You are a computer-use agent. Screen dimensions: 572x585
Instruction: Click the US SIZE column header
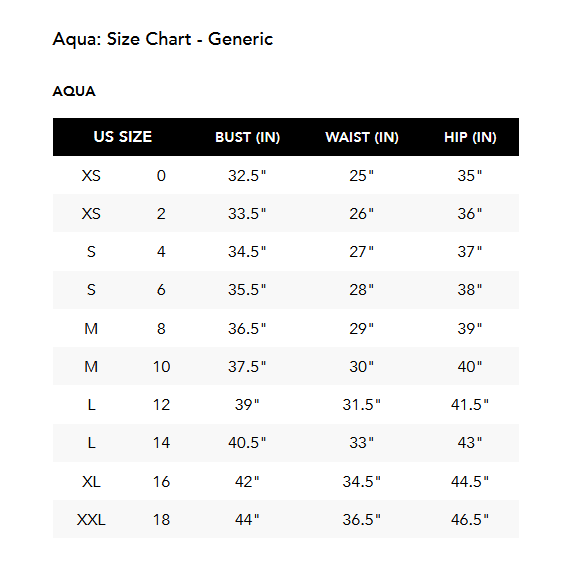[122, 137]
